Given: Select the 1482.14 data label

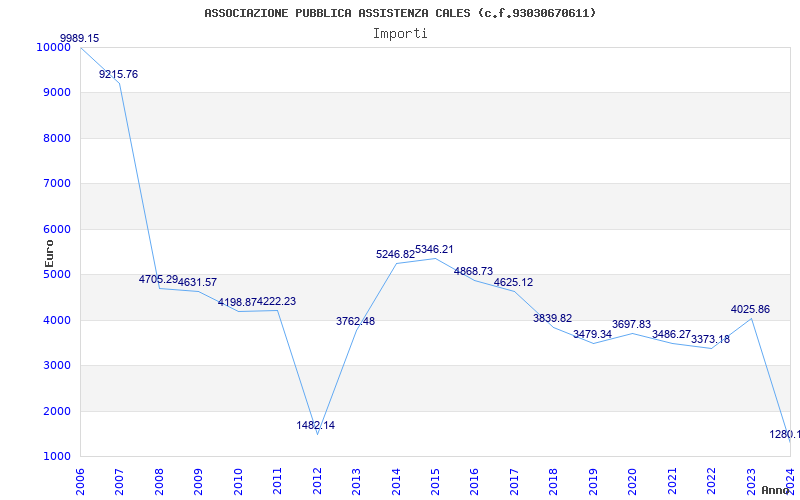Looking at the screenshot, I should click(x=316, y=426).
